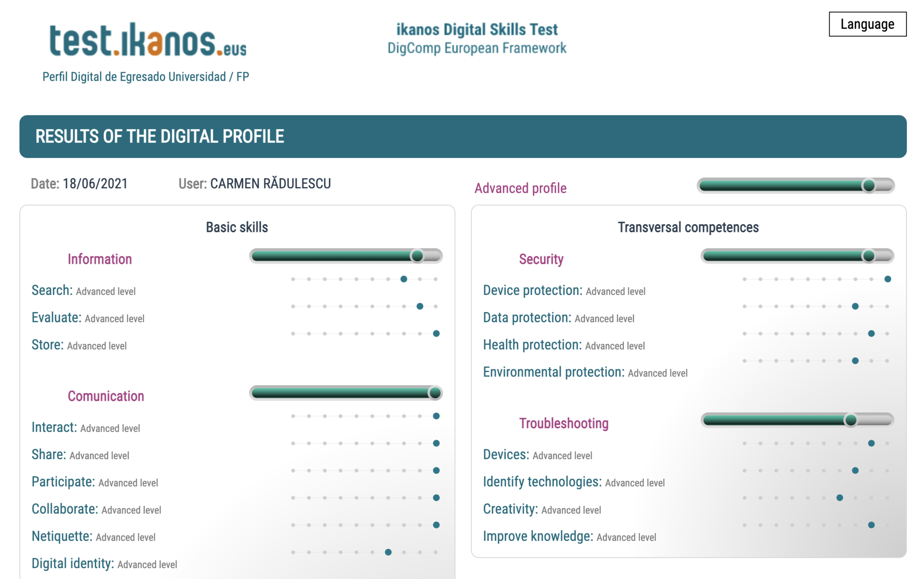Click the Device protection level dot
This screenshot has width=924, height=579.
tap(887, 279)
